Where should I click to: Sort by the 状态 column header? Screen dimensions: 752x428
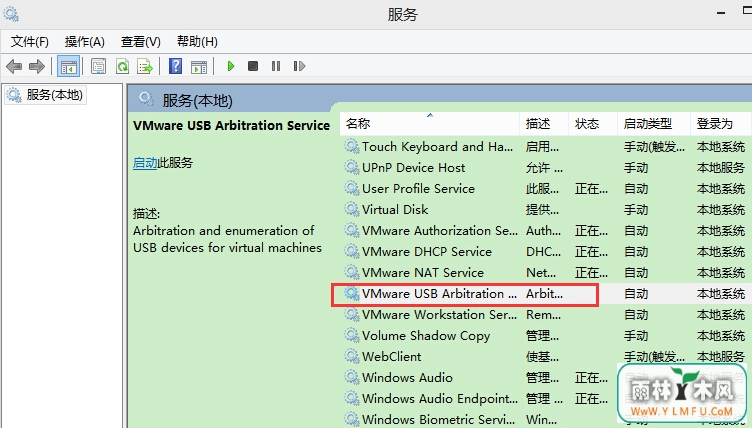(593, 124)
